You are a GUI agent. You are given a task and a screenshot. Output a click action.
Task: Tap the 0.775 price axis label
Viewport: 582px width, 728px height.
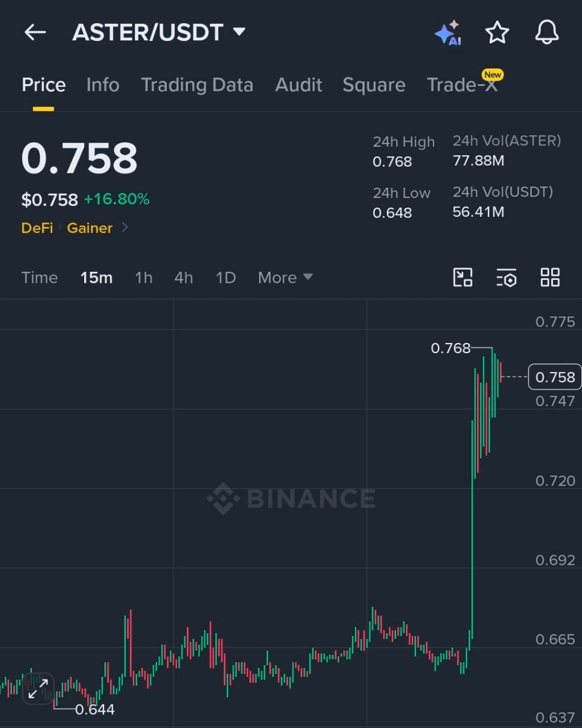point(555,322)
